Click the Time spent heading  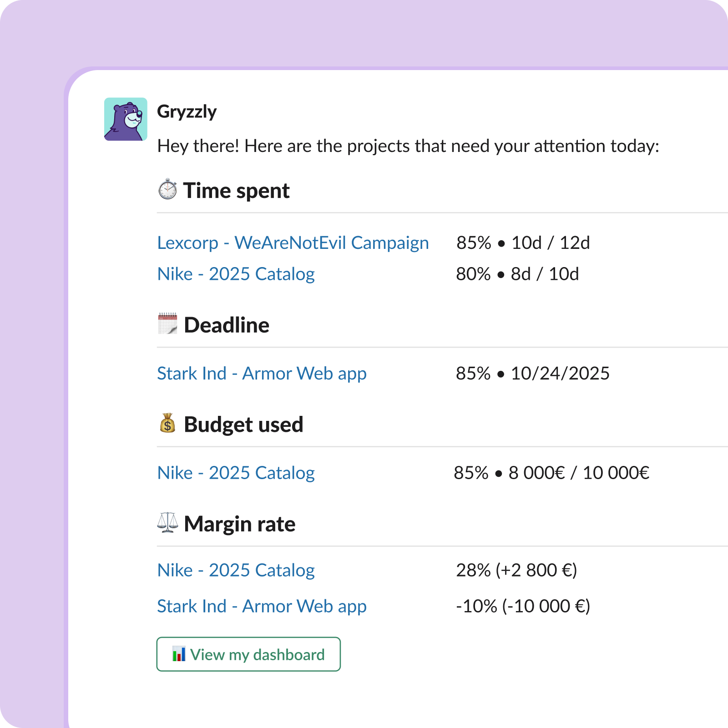[x=236, y=190]
